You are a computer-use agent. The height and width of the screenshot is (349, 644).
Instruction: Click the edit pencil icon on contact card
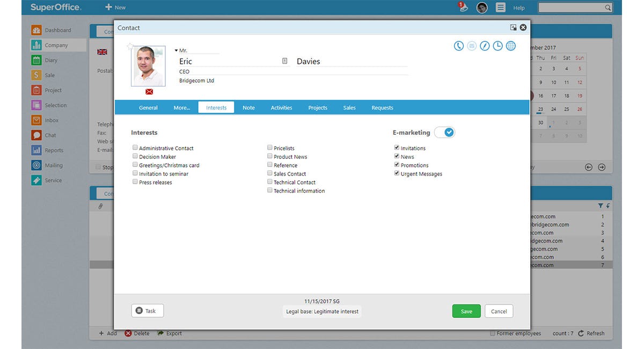[485, 46]
